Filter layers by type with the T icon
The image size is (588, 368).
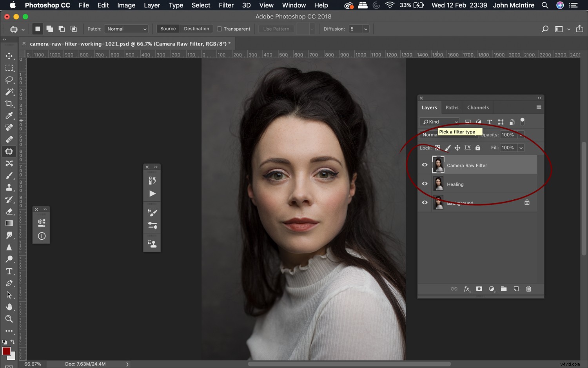point(489,122)
